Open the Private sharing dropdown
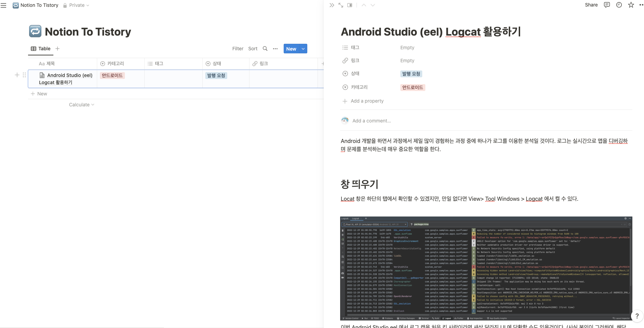Viewport: 644px width, 328px height. (76, 5)
